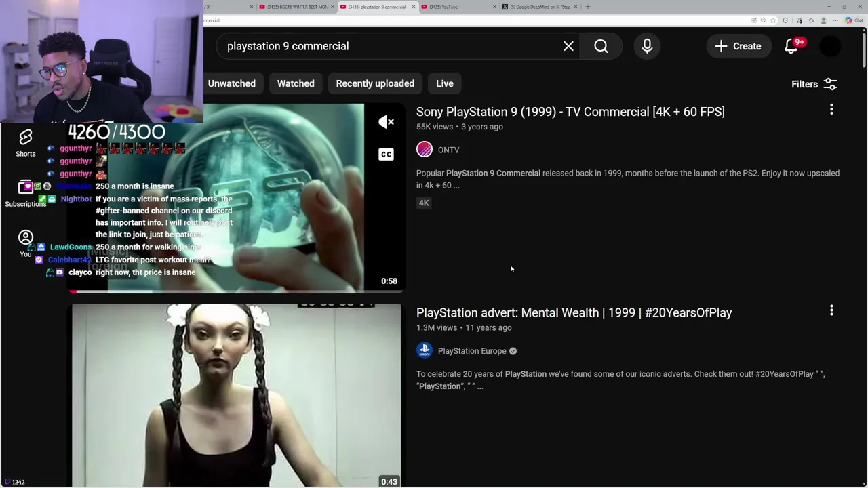
Task: Click the 4K badge under the description
Action: 424,203
